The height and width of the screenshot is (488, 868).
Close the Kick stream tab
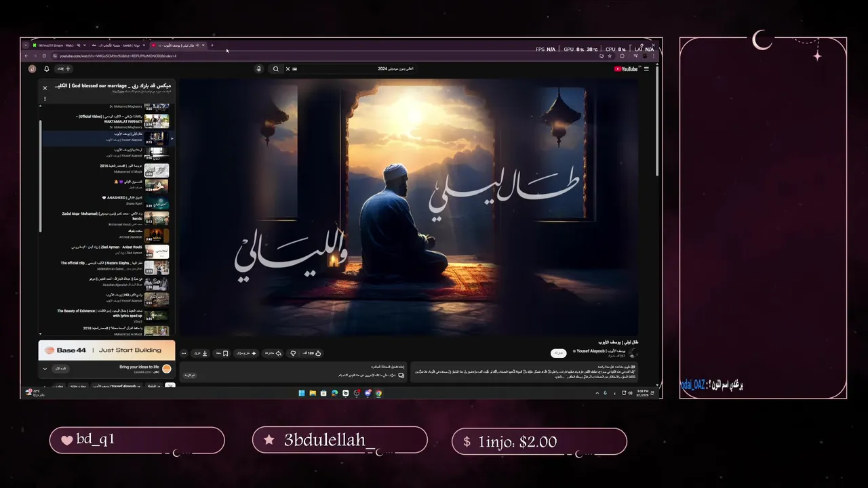(x=85, y=45)
